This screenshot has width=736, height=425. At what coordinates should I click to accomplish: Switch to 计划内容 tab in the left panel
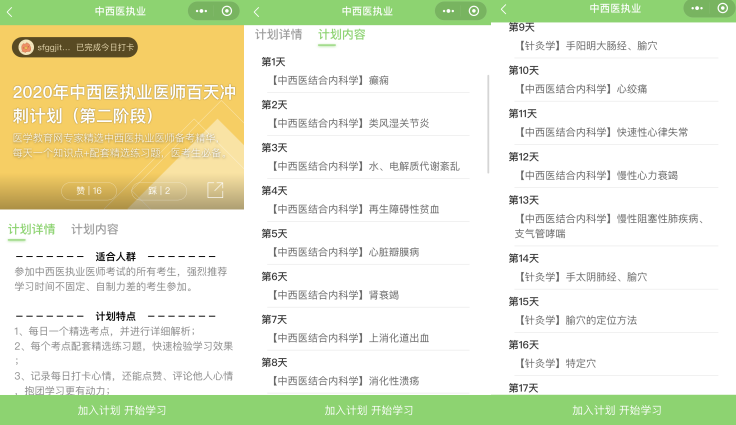95,229
